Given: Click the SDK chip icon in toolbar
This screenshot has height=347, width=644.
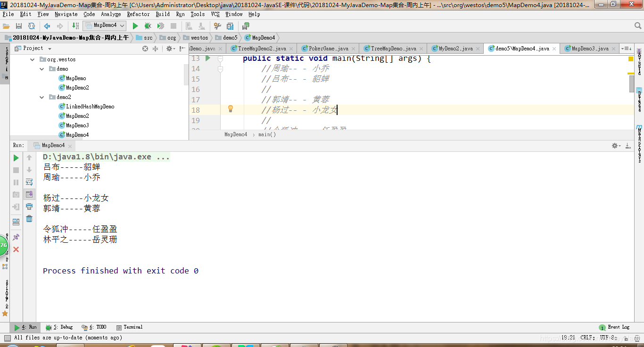Looking at the screenshot, I should pyautogui.click(x=246, y=26).
